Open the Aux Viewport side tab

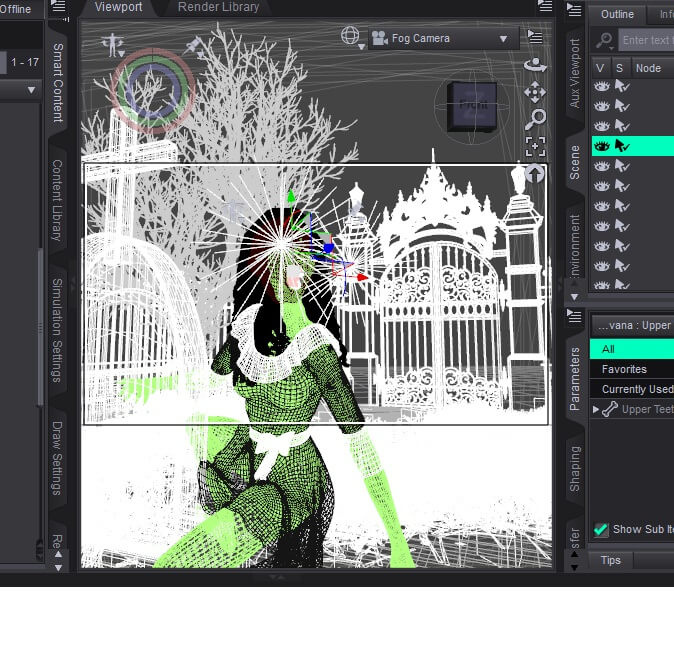[575, 73]
